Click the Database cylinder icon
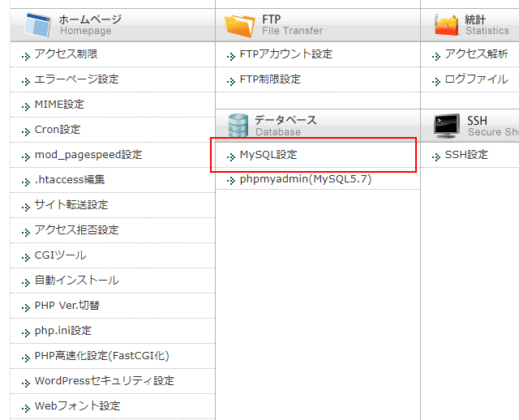This screenshot has width=519, height=420. [238, 126]
